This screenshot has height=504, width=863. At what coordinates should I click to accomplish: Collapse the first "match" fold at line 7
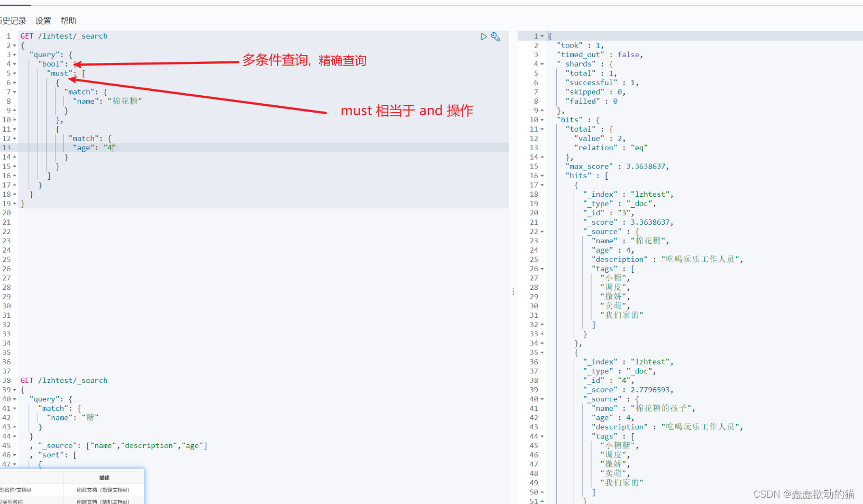tap(15, 92)
